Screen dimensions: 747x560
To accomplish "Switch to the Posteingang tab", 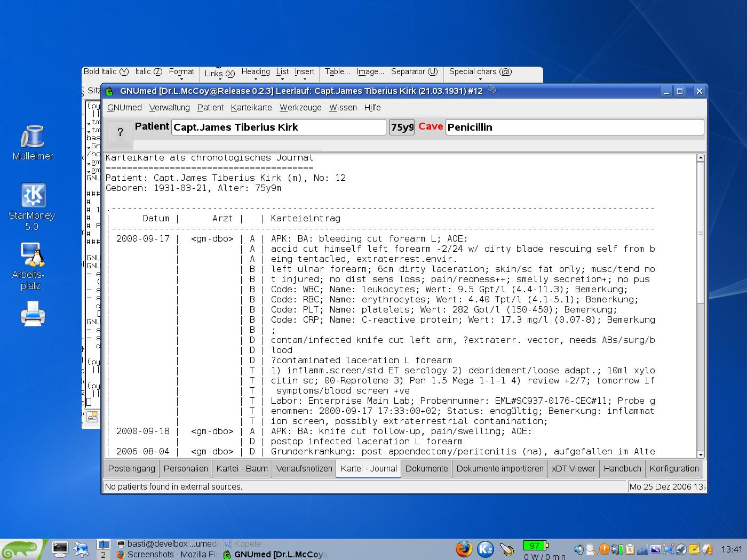I will click(x=131, y=468).
